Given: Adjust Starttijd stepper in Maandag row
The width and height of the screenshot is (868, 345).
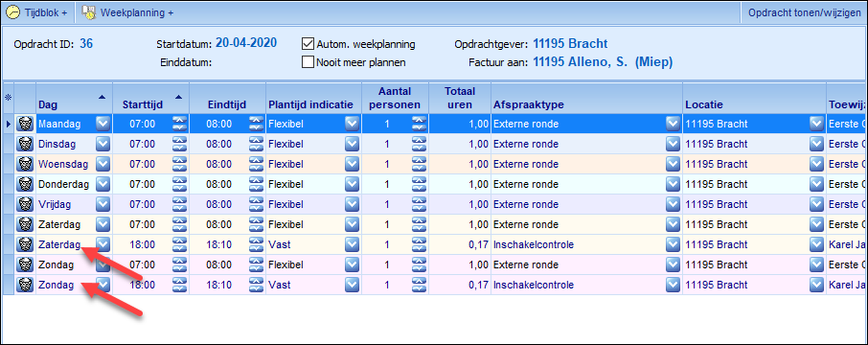Looking at the screenshot, I should [180, 124].
